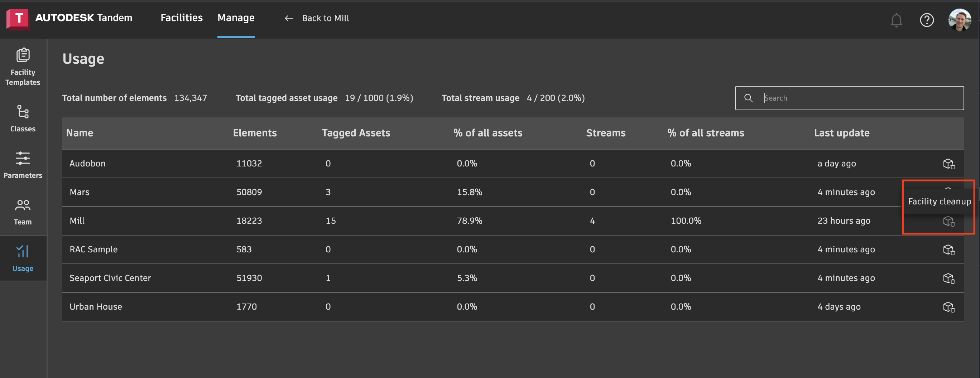Switch to the Facilities tab

click(182, 18)
